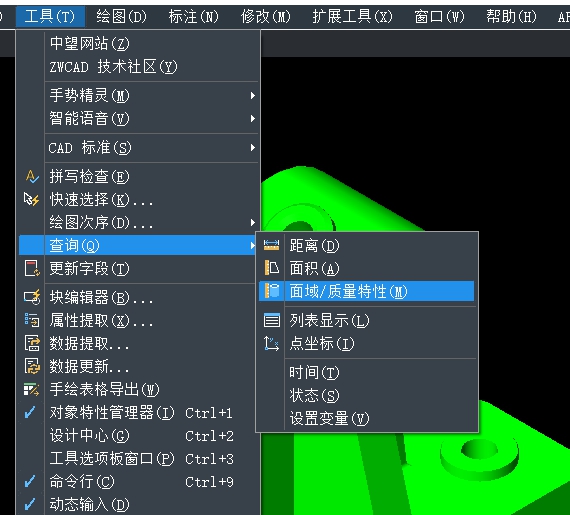Click the list display icon beside 列表显示(L)
This screenshot has height=515, width=570.
pyautogui.click(x=272, y=320)
